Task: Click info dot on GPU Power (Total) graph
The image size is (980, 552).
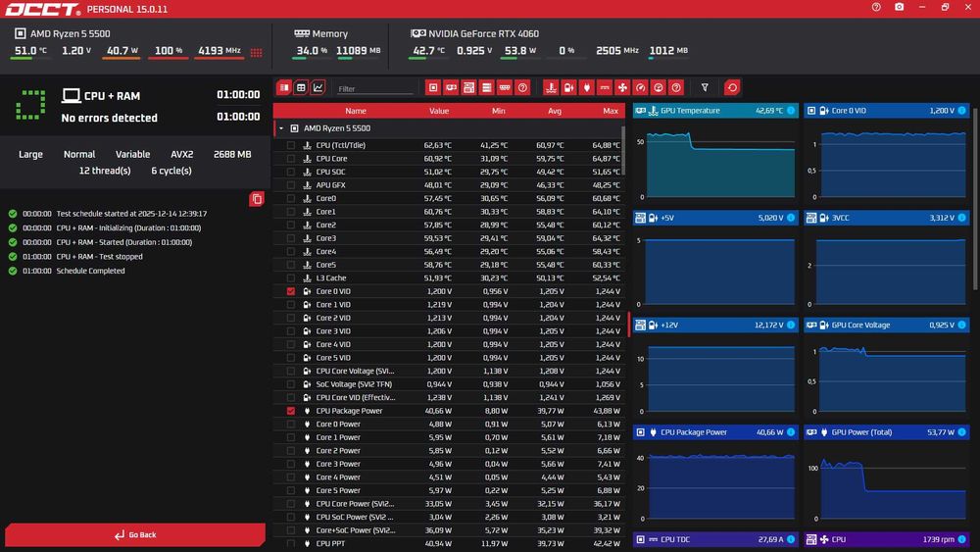Action: click(962, 432)
